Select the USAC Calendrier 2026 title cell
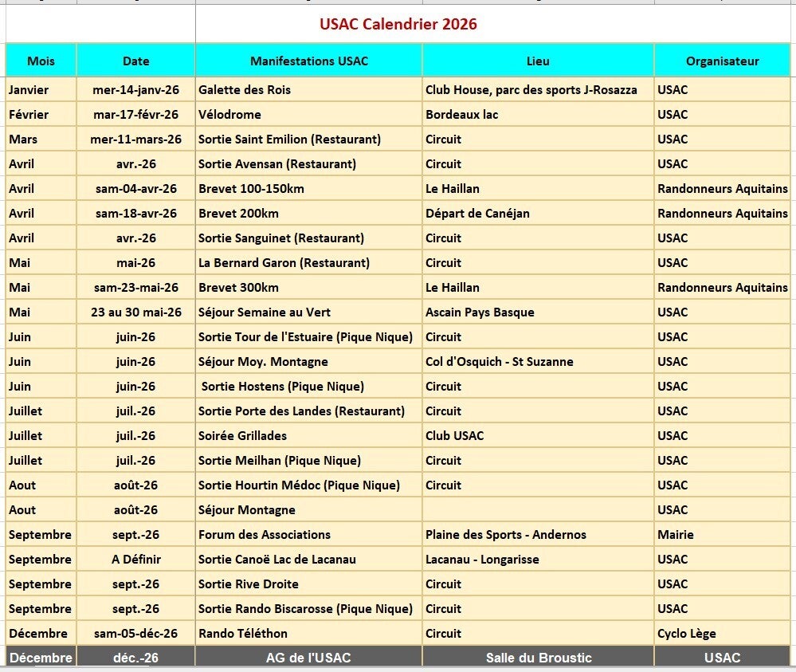 [x=398, y=24]
